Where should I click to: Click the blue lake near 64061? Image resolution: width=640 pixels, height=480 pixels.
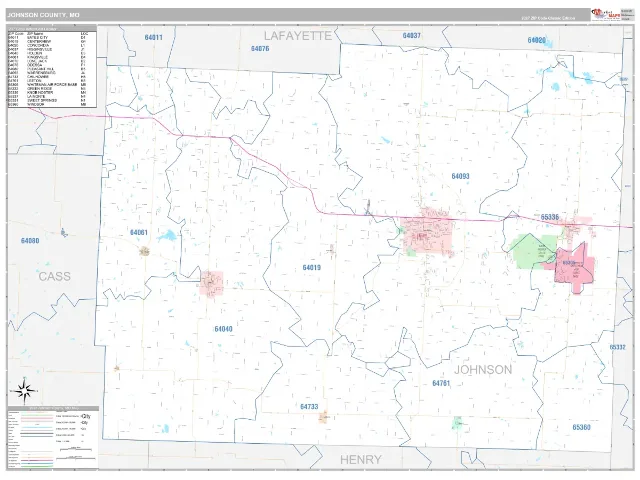pos(167,236)
